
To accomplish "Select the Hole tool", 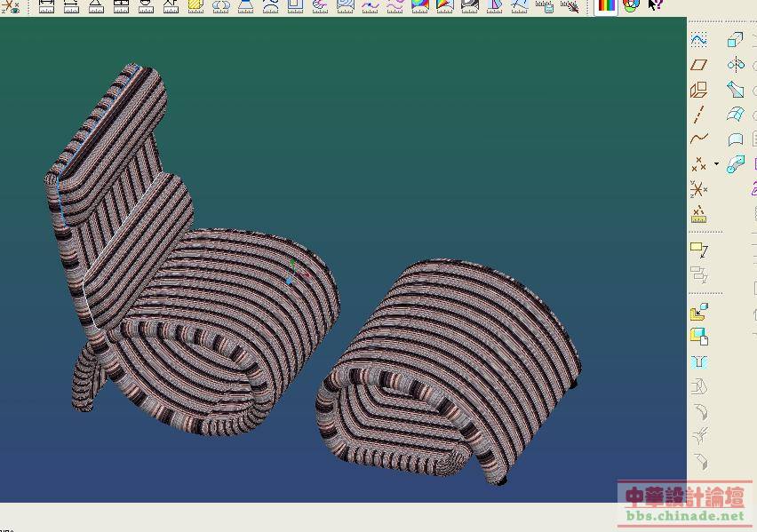I will 699,361.
